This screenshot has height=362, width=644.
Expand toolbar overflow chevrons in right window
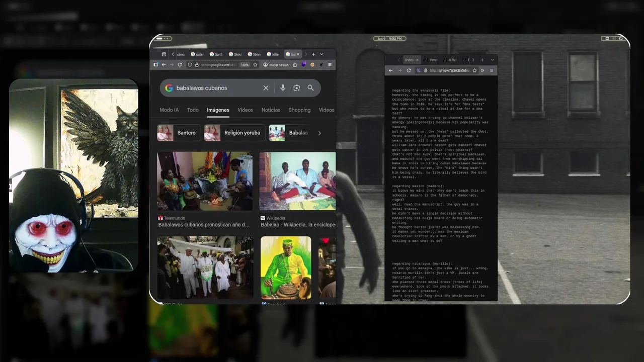tap(482, 70)
